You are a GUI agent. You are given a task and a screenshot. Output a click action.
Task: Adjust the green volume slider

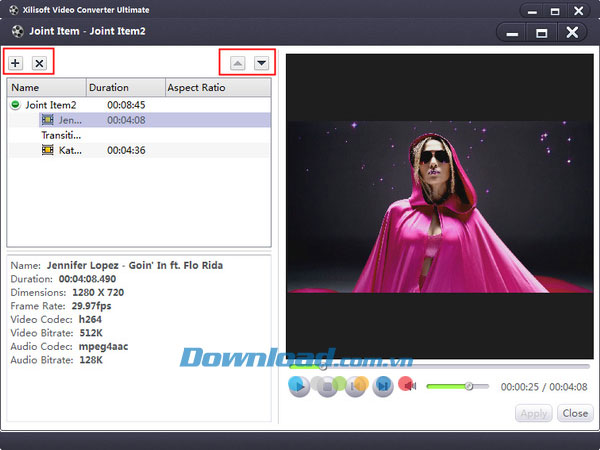(458, 386)
